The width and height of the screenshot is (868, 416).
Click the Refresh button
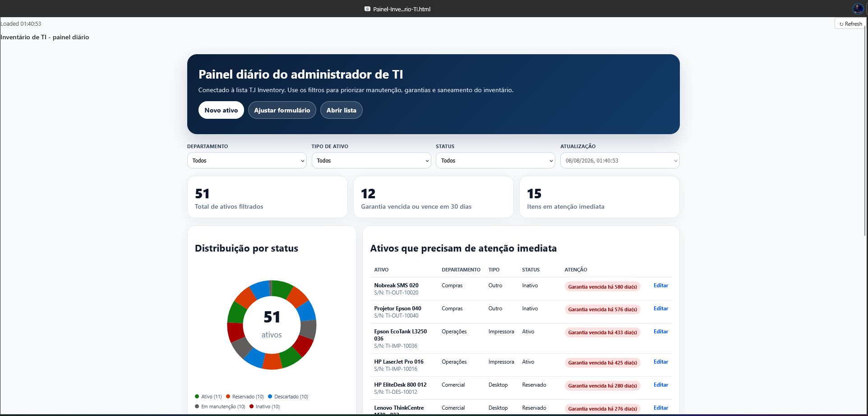(x=850, y=24)
